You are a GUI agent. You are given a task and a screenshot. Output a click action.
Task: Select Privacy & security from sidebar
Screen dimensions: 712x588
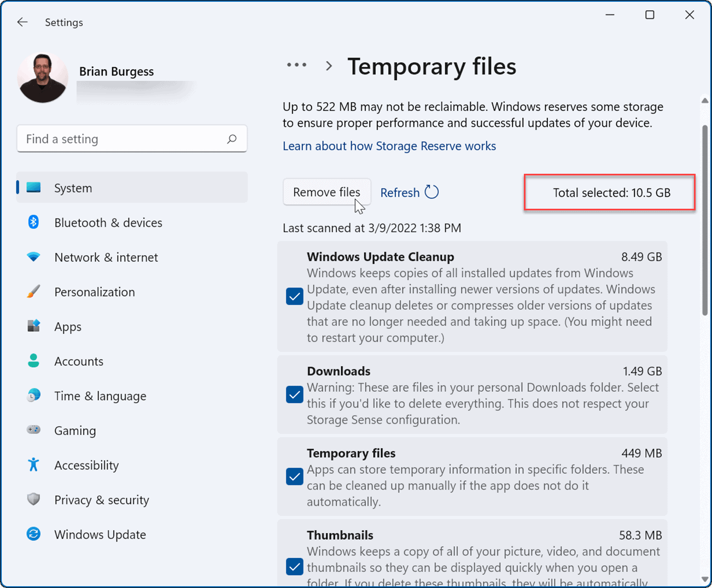[x=33, y=499]
